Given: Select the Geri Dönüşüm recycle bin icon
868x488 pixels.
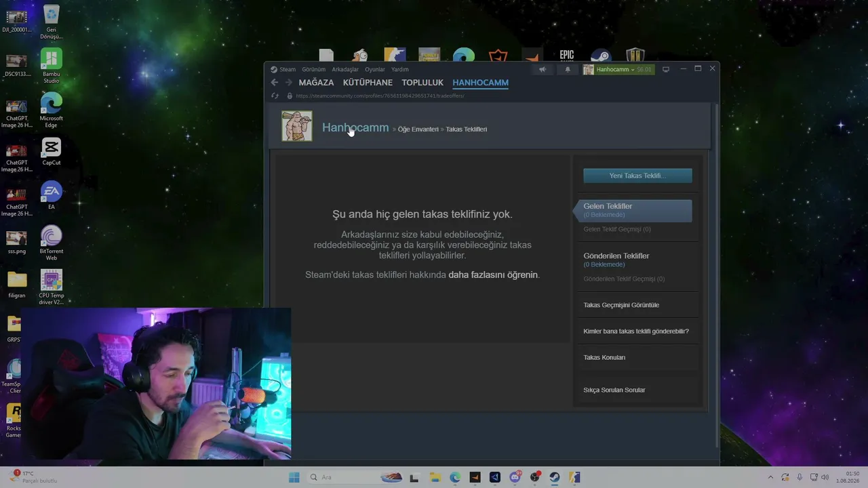Looking at the screenshot, I should (52, 22).
